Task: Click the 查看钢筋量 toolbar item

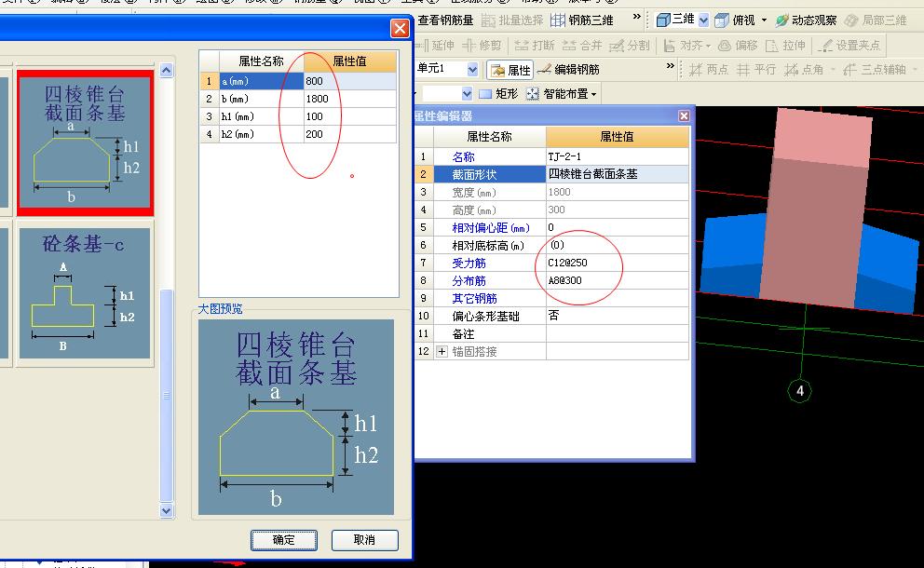Action: pos(445,20)
